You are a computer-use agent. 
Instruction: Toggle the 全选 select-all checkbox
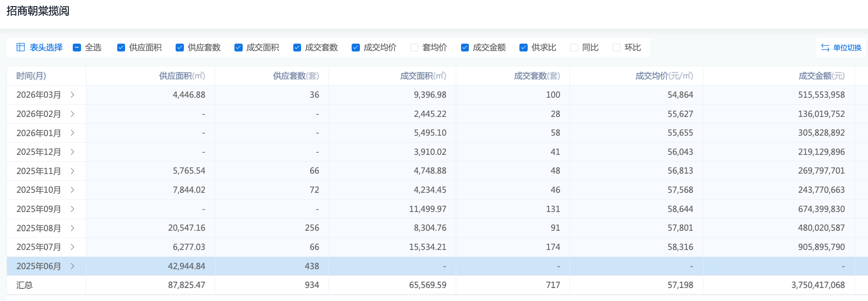click(x=77, y=48)
